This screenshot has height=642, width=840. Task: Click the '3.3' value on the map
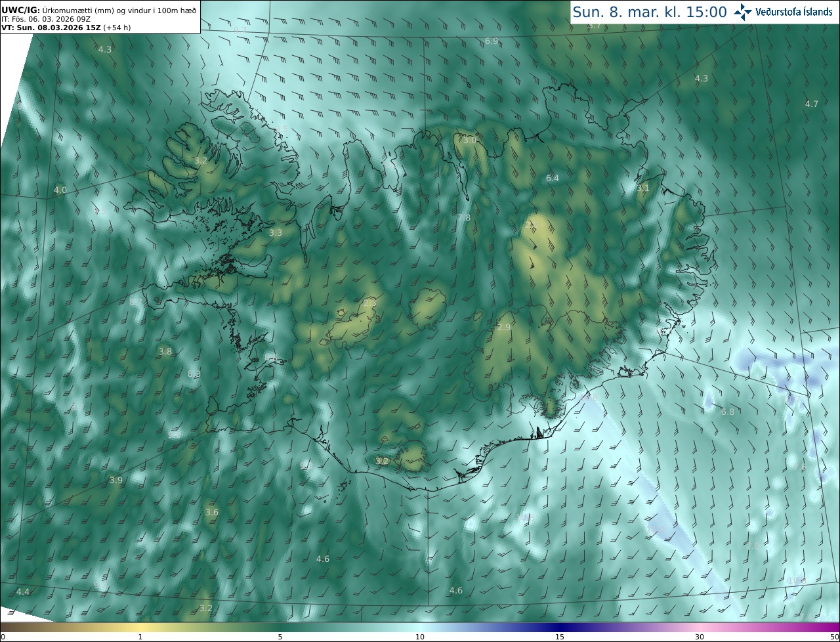pyautogui.click(x=276, y=233)
